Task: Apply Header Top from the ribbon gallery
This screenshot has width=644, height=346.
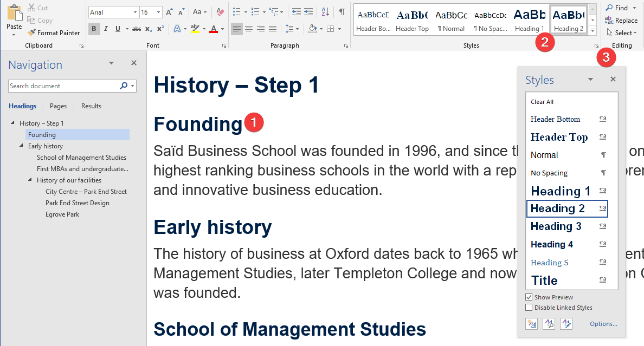Action: click(x=413, y=21)
